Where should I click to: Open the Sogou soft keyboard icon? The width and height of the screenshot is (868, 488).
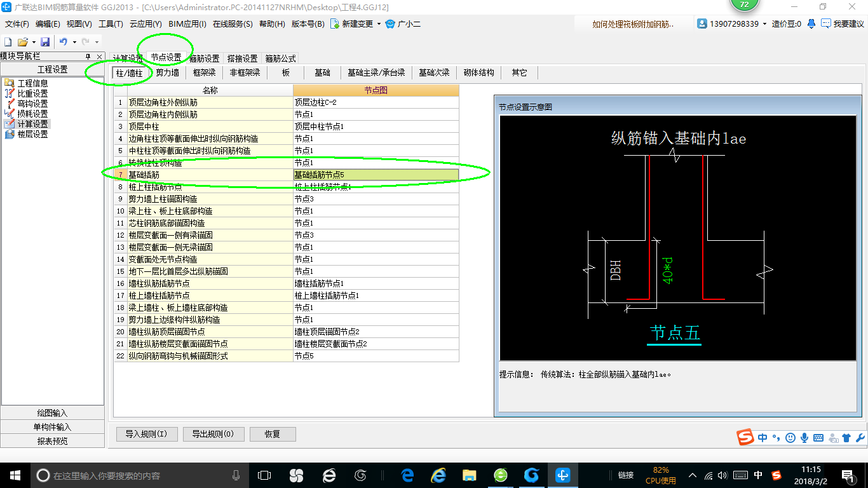click(818, 438)
